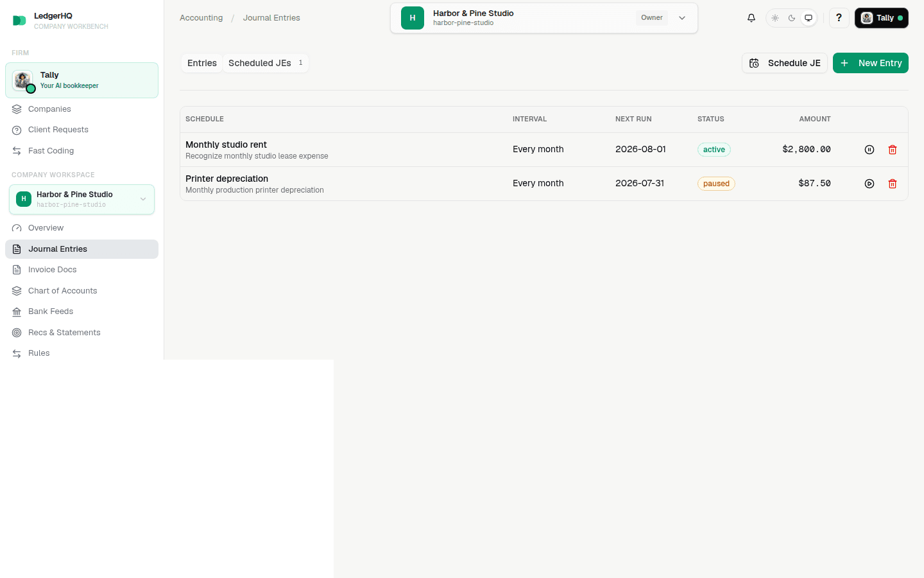This screenshot has height=578, width=924.
Task: Open Bank Feeds in sidebar
Action: pyautogui.click(x=81, y=311)
